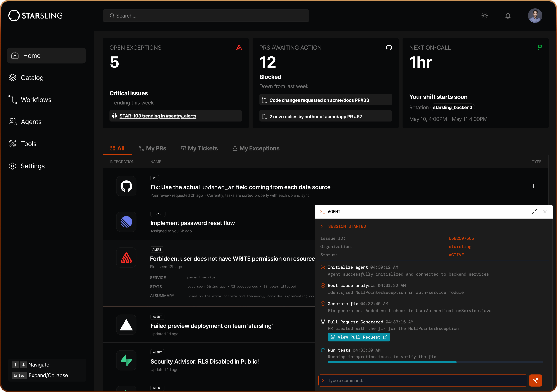This screenshot has width=557, height=392.
Task: Expand the Forbidden WRITE permission alert row
Action: coord(232,259)
